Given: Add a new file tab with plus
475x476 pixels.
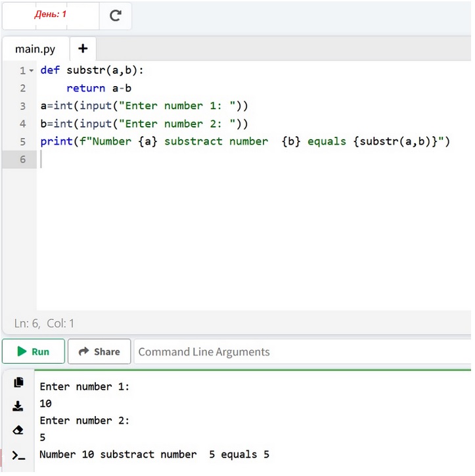Looking at the screenshot, I should click(x=82, y=49).
